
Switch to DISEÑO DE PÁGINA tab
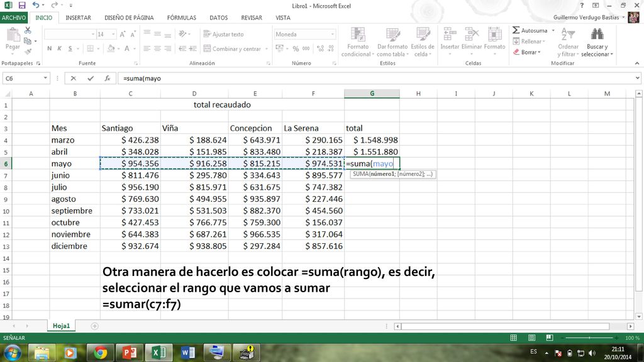[x=129, y=18]
